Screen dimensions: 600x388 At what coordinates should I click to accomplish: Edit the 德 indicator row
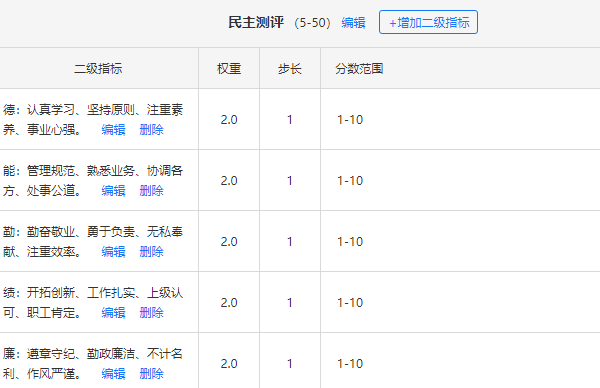coord(113,130)
